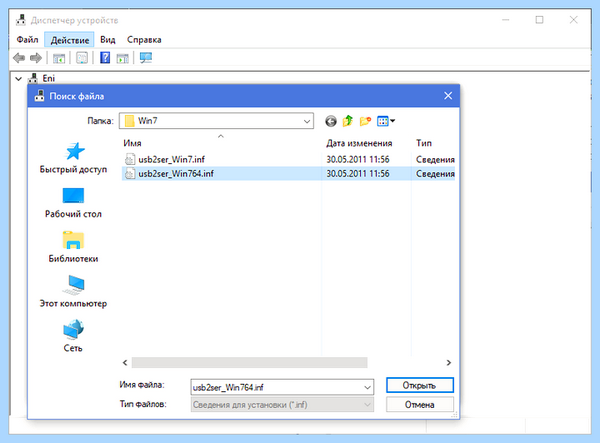Sort files by the Тип column header

tap(424, 143)
